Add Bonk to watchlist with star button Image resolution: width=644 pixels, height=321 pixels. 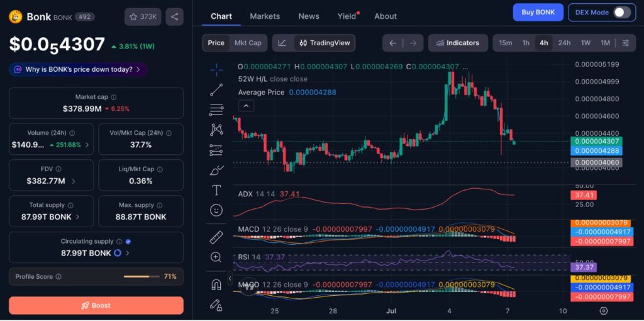point(143,17)
